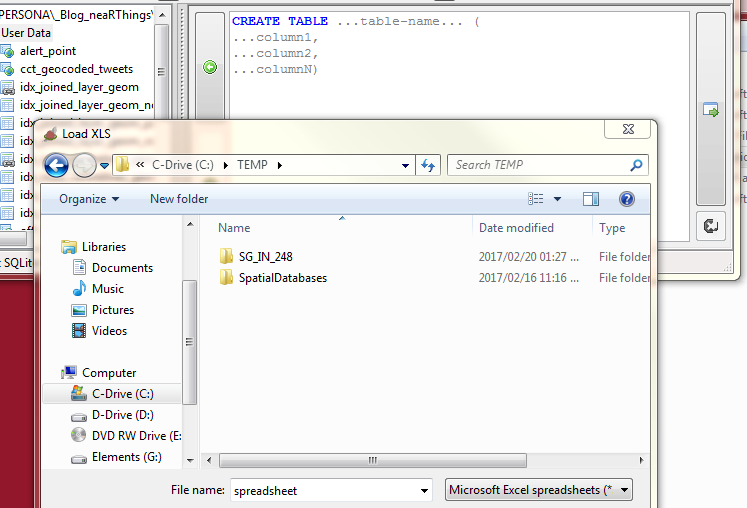
Task: Click C-Drive (C:) in the address breadcrumb
Action: [x=183, y=165]
